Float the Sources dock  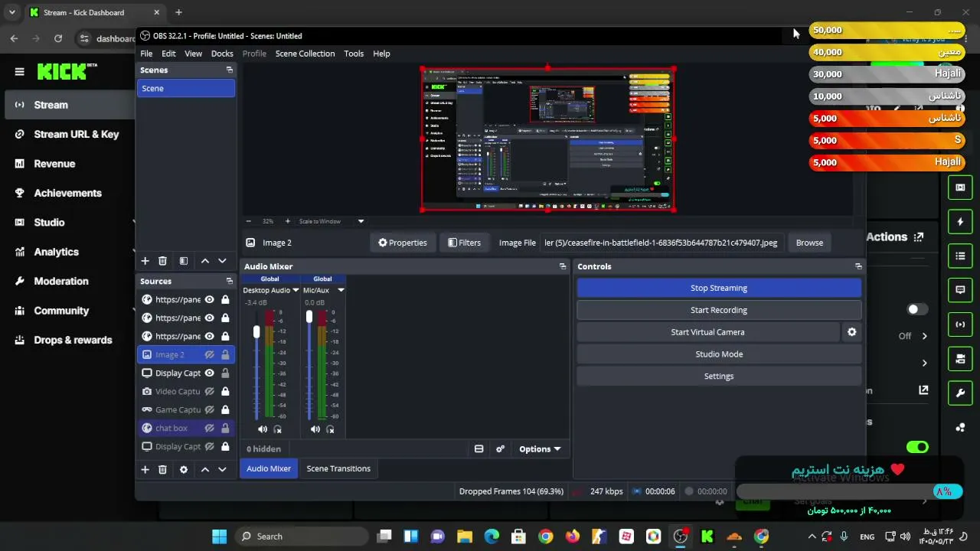coord(229,281)
